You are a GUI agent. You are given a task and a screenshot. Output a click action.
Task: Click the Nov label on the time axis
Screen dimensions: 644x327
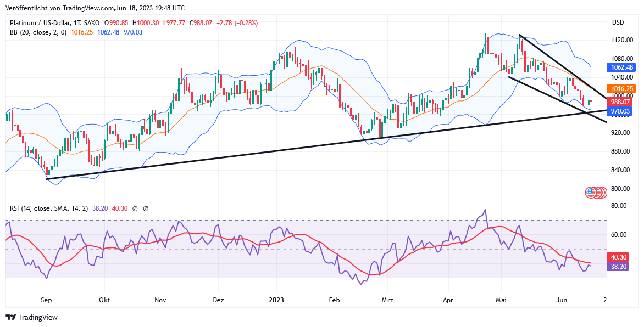pos(160,300)
